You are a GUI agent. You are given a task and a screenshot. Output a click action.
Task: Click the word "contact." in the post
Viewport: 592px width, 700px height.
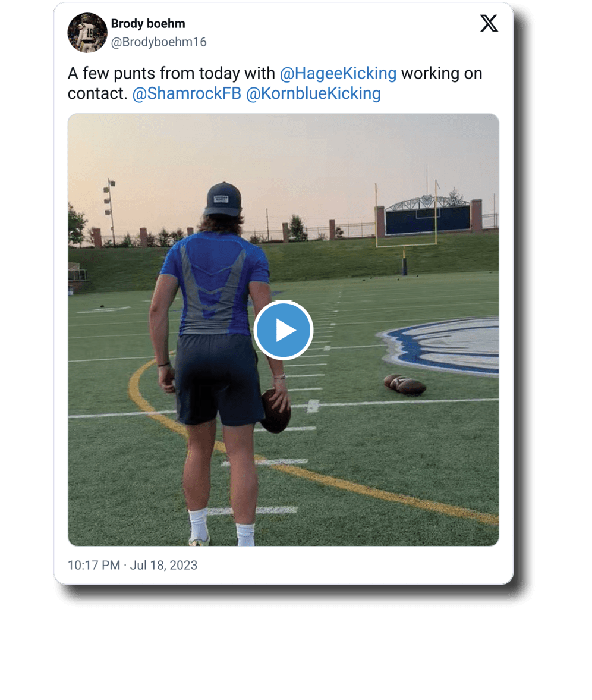pos(97,93)
